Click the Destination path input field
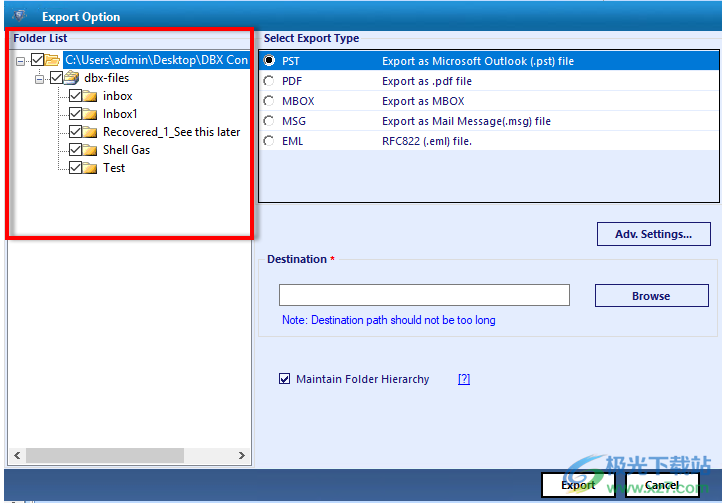 coord(424,295)
